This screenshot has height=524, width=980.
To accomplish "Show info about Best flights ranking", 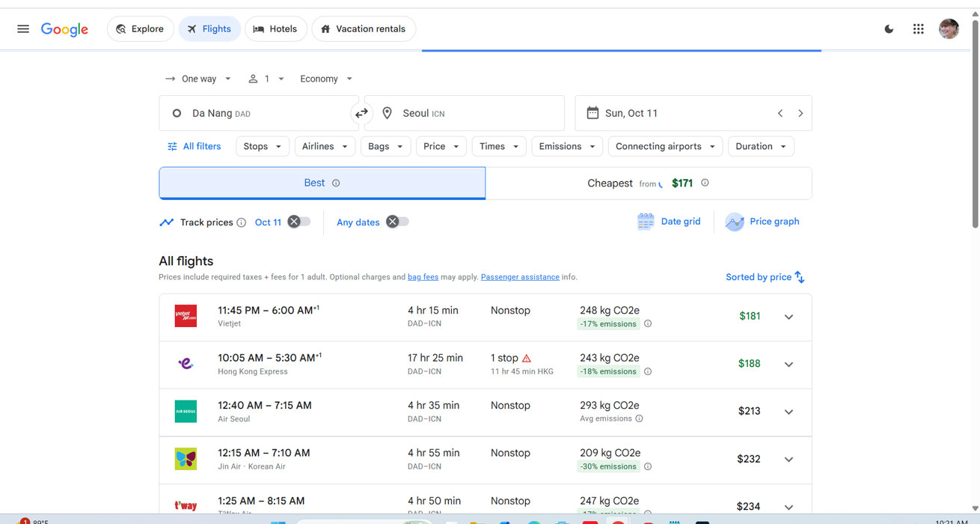I will [x=336, y=183].
